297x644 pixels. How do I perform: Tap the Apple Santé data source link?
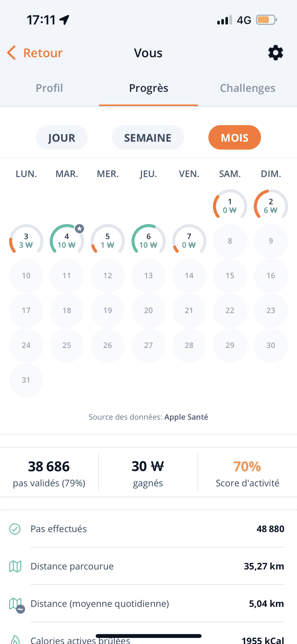click(x=186, y=417)
